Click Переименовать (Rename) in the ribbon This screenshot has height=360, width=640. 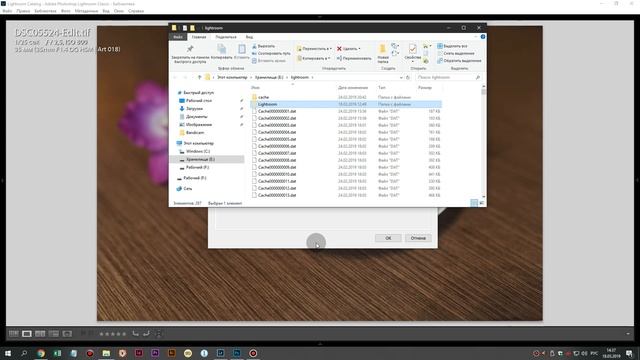point(354,58)
